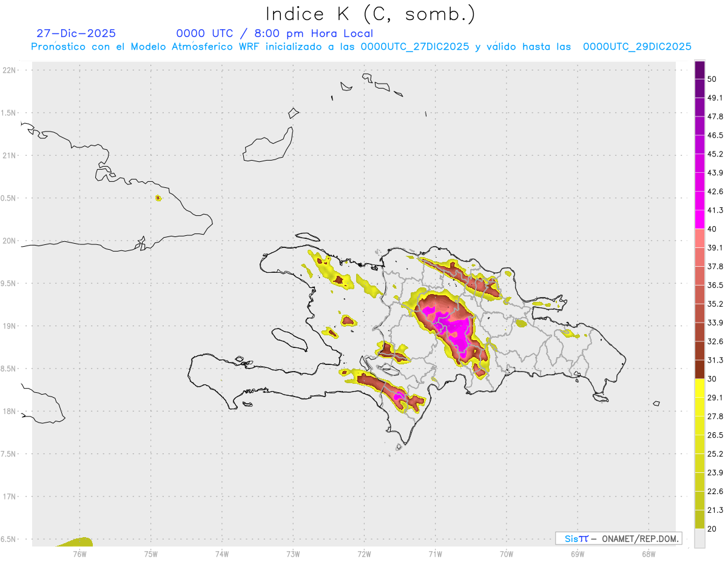
Task: Click the color bar label '35.2'
Action: 715,304
